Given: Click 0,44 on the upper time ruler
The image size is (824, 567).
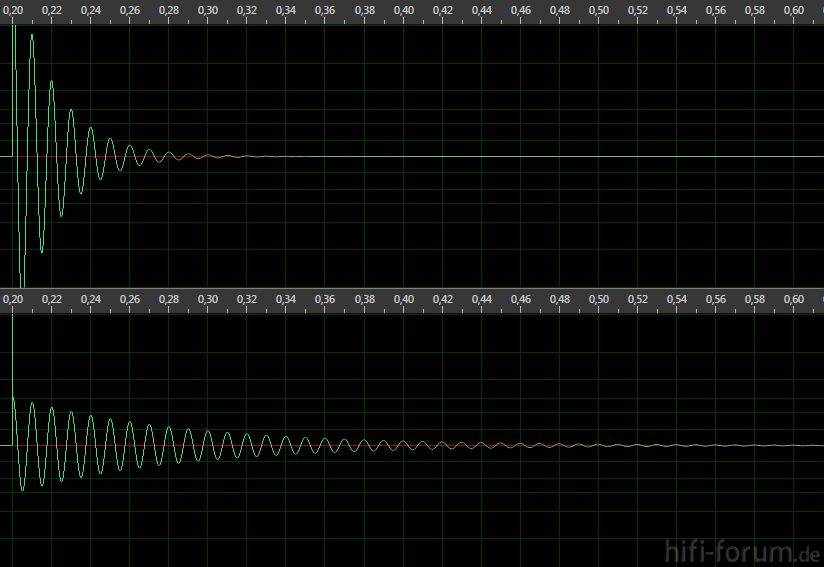Looking at the screenshot, I should [482, 10].
